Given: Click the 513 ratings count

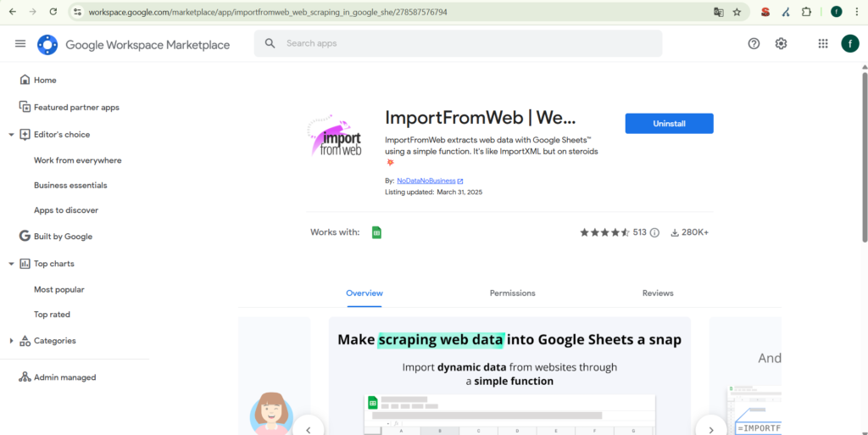Looking at the screenshot, I should tap(640, 232).
